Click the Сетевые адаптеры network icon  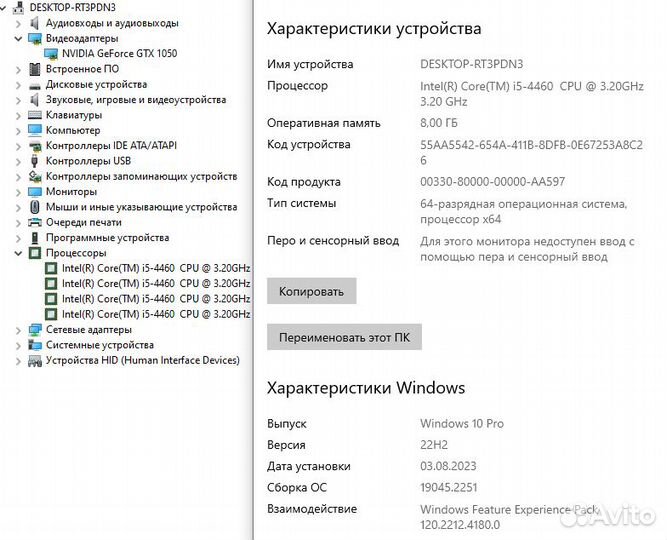[34, 329]
